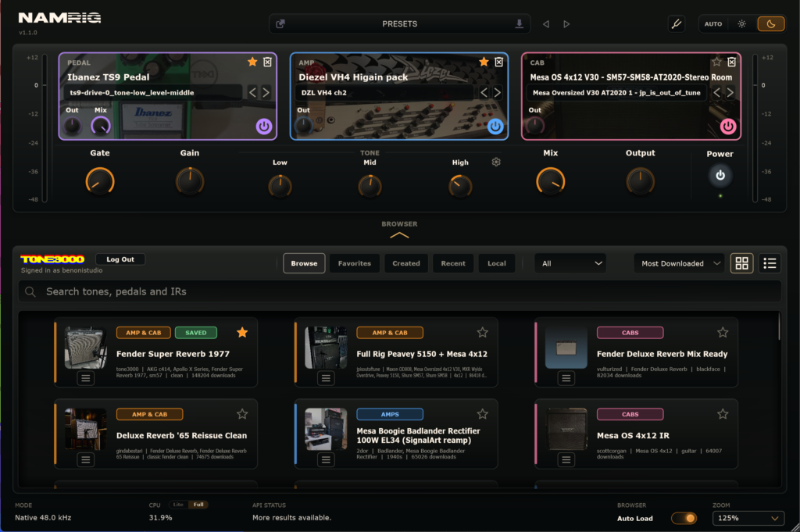Toggle the pedal slot power button
Image resolution: width=800 pixels, height=532 pixels.
tap(264, 126)
